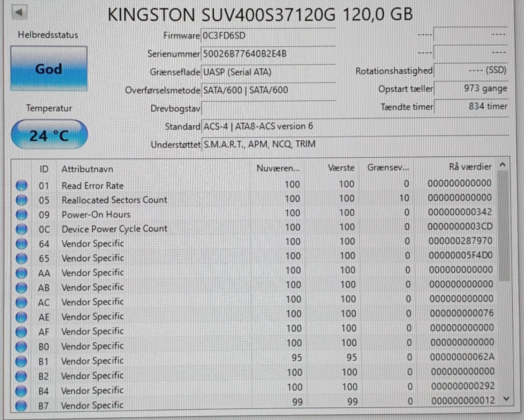Click the Rotationshastighed field showing (SSD)
This screenshot has height=420, width=524.
pyautogui.click(x=471, y=71)
